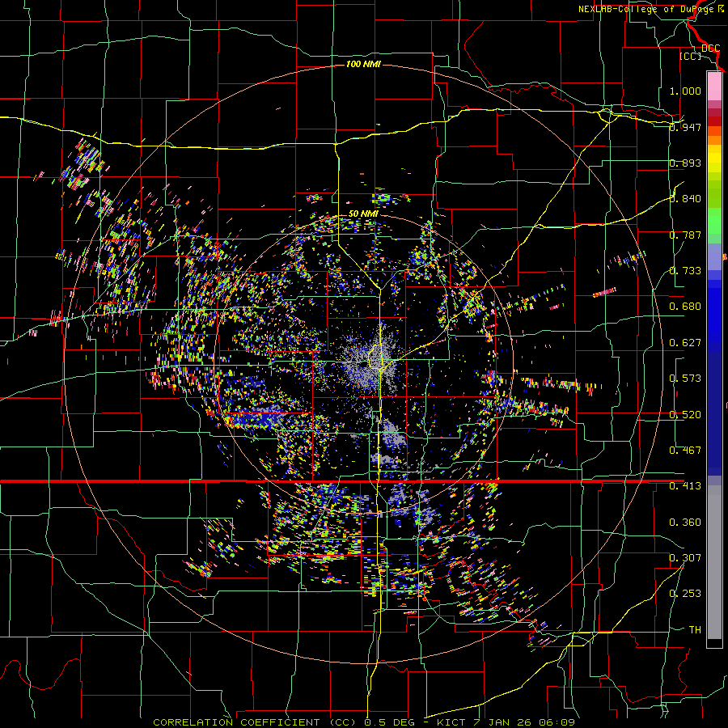Image resolution: width=728 pixels, height=728 pixels.
Task: Pick the pink segment of the color bar
Action: [x=714, y=86]
